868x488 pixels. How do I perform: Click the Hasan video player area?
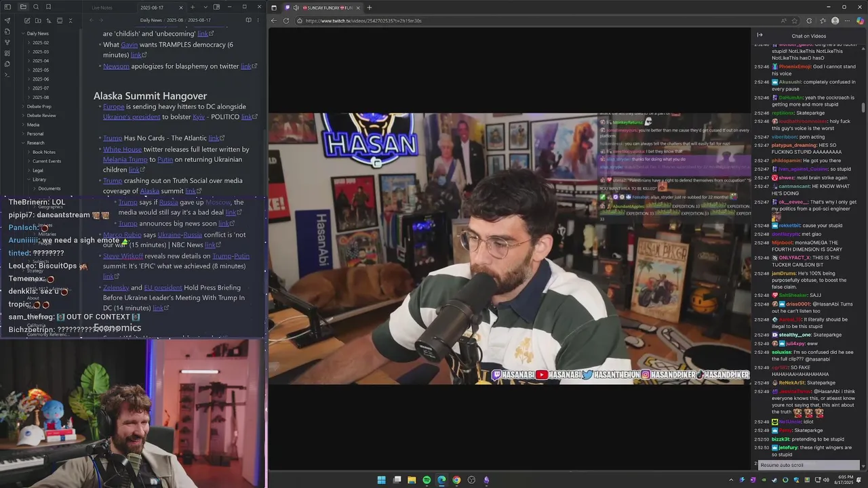click(509, 249)
